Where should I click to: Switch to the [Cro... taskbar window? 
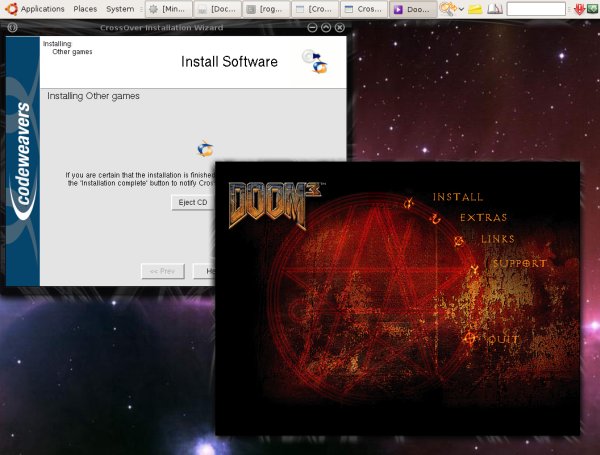(315, 9)
